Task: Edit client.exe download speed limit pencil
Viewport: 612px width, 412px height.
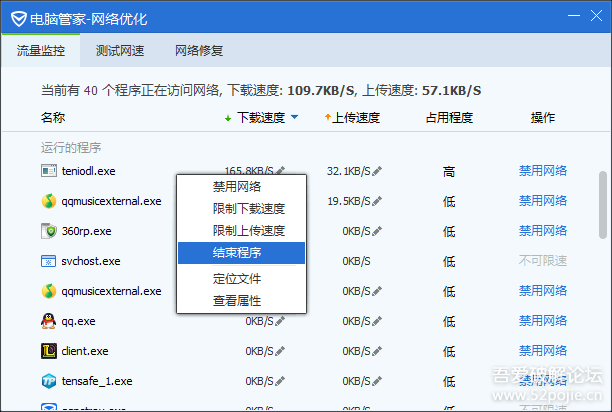Action: point(280,351)
